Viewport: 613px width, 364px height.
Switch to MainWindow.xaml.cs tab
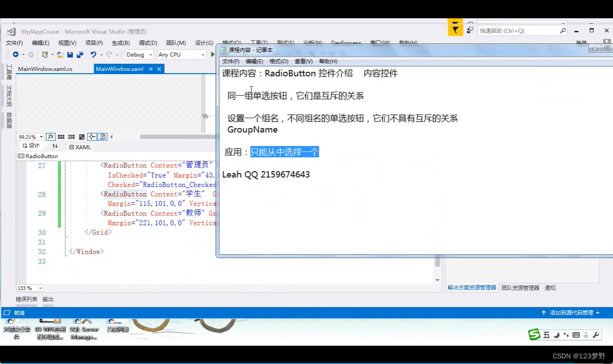[45, 69]
